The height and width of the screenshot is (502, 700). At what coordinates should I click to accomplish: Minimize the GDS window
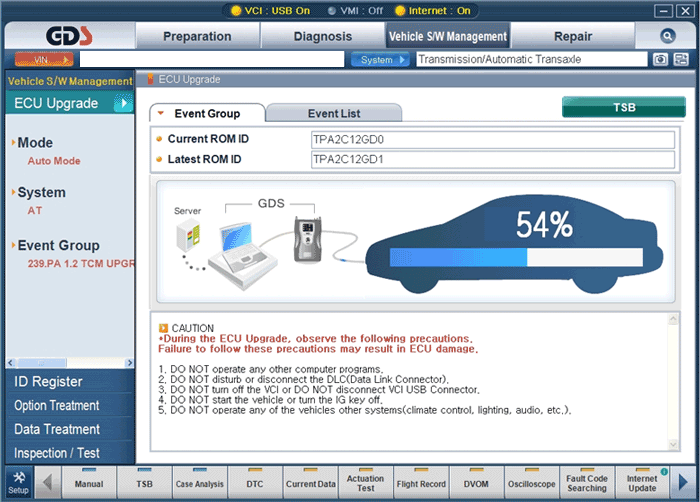[663, 11]
